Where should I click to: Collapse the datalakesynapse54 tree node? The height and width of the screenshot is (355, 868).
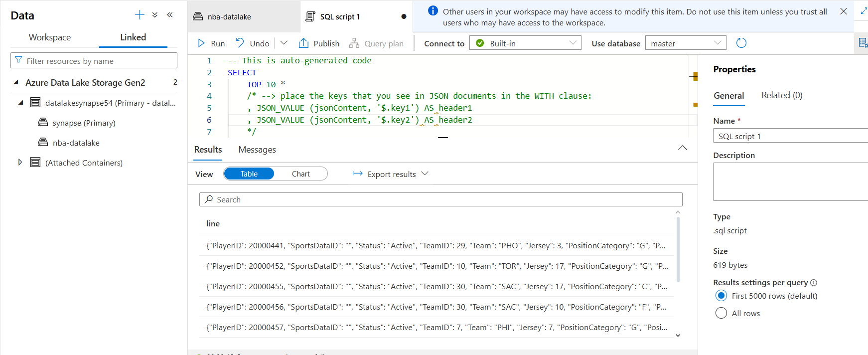(x=21, y=103)
